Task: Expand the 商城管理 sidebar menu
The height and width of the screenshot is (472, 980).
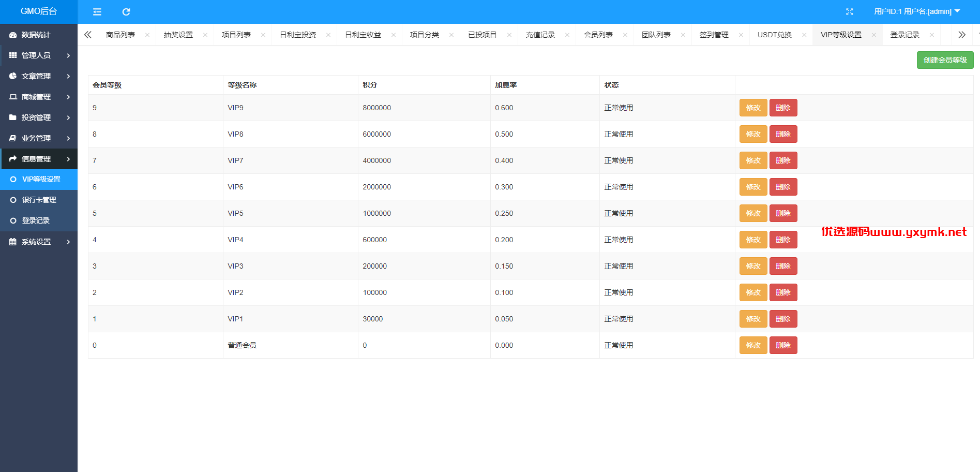Action: click(x=39, y=97)
